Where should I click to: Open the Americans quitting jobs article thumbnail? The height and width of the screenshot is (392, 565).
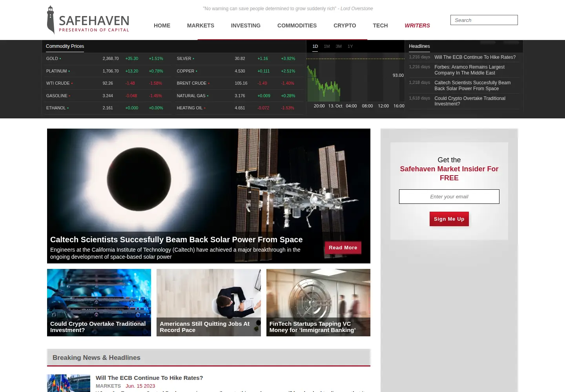(209, 303)
